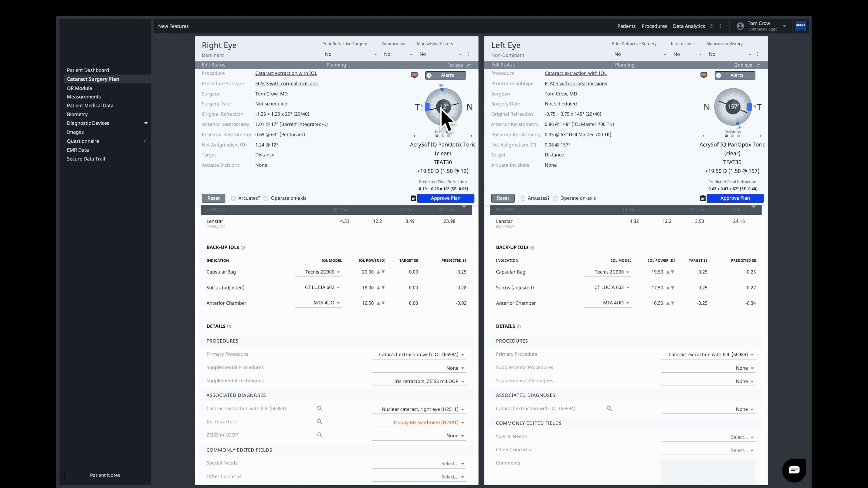Viewport: 868px width, 488px height.
Task: Click the help icon next to Data Analytics
Action: coord(711,26)
